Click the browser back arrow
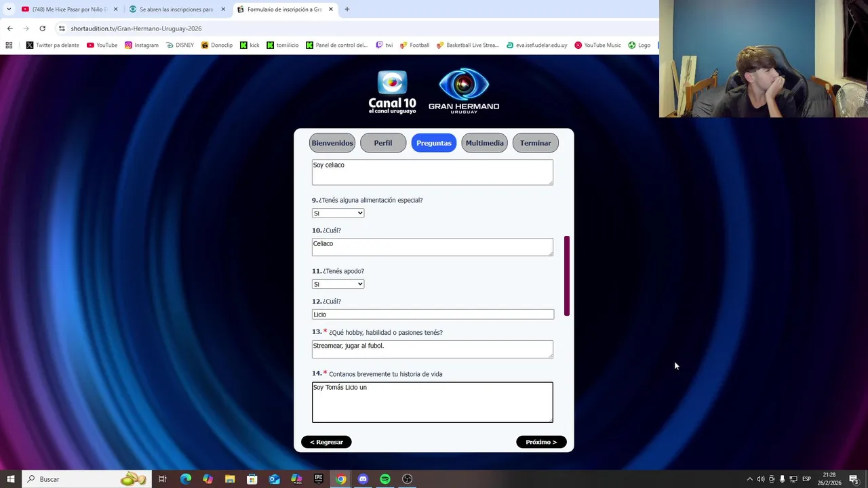Viewport: 868px width, 488px height. (9, 28)
